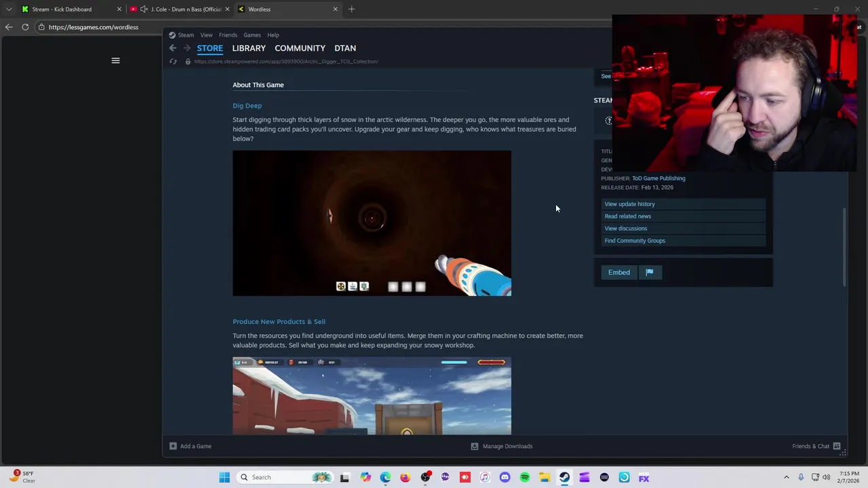
Task: Refresh the browser page
Action: 25,27
